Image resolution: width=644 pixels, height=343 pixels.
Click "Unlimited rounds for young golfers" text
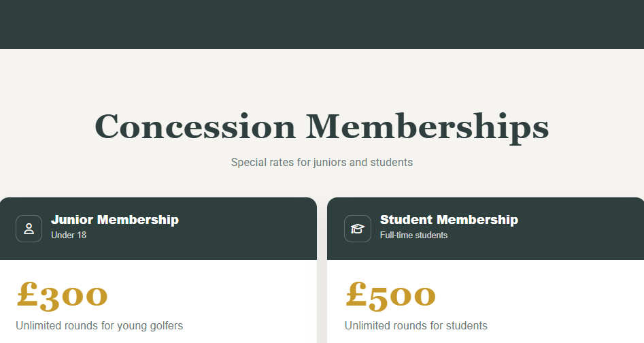99,325
